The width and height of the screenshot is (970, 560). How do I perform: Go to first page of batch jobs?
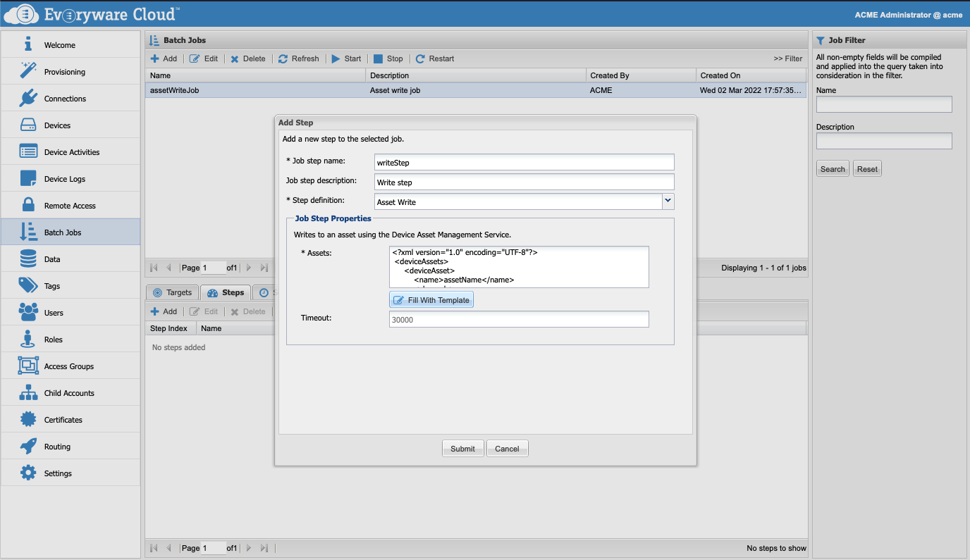coord(154,268)
